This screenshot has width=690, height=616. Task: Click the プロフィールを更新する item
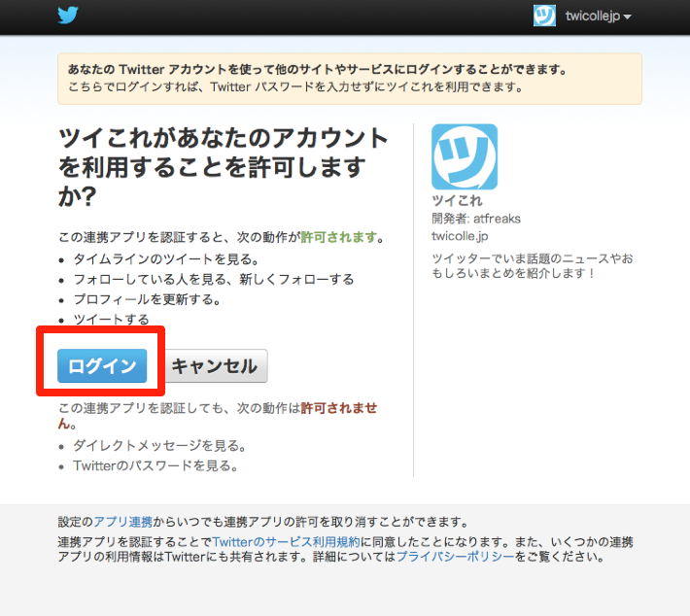pyautogui.click(x=148, y=299)
